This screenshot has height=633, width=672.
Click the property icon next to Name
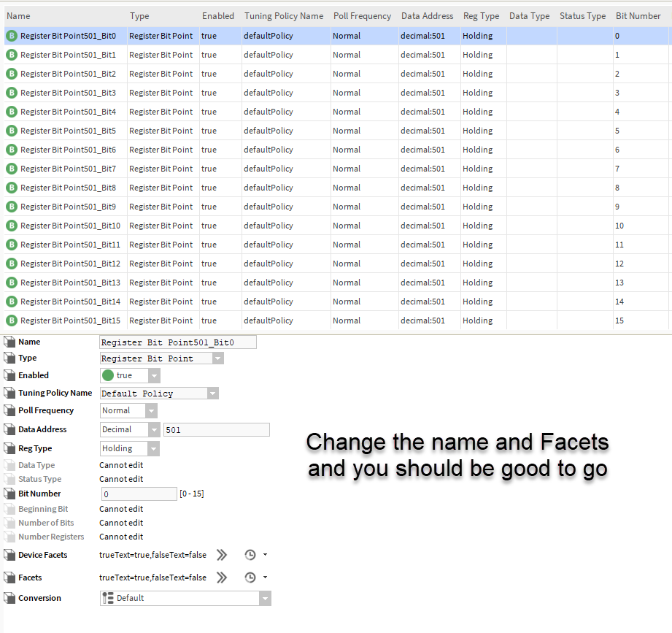[x=9, y=342]
